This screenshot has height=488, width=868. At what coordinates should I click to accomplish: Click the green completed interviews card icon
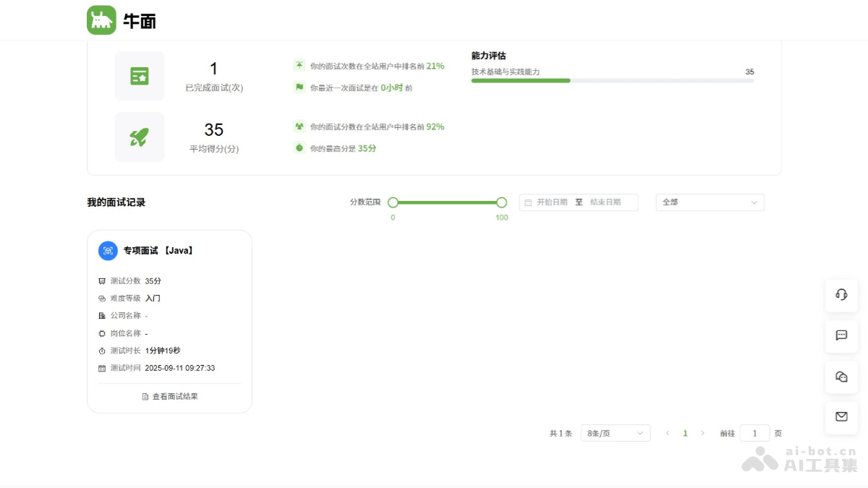[x=139, y=75]
